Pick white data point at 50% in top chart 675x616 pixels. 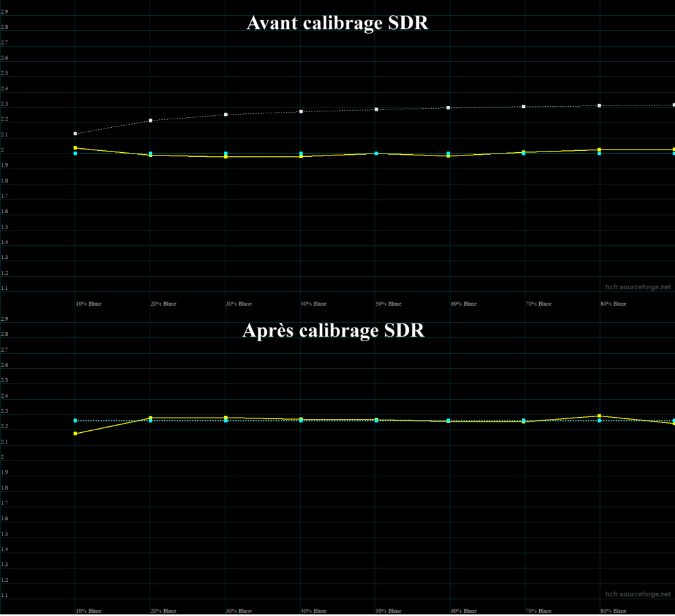(x=376, y=109)
